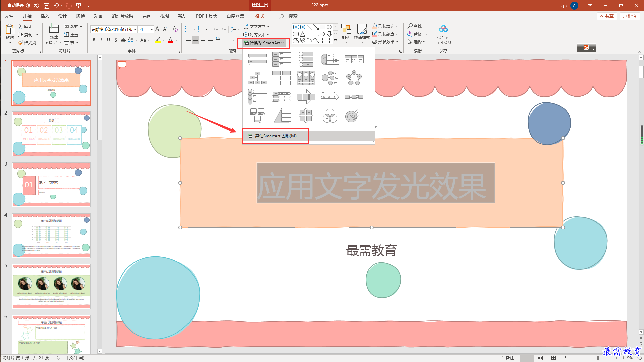Expand the Shape Fill (形状填充) dropdown
This screenshot has height=362, width=644.
[x=385, y=26]
